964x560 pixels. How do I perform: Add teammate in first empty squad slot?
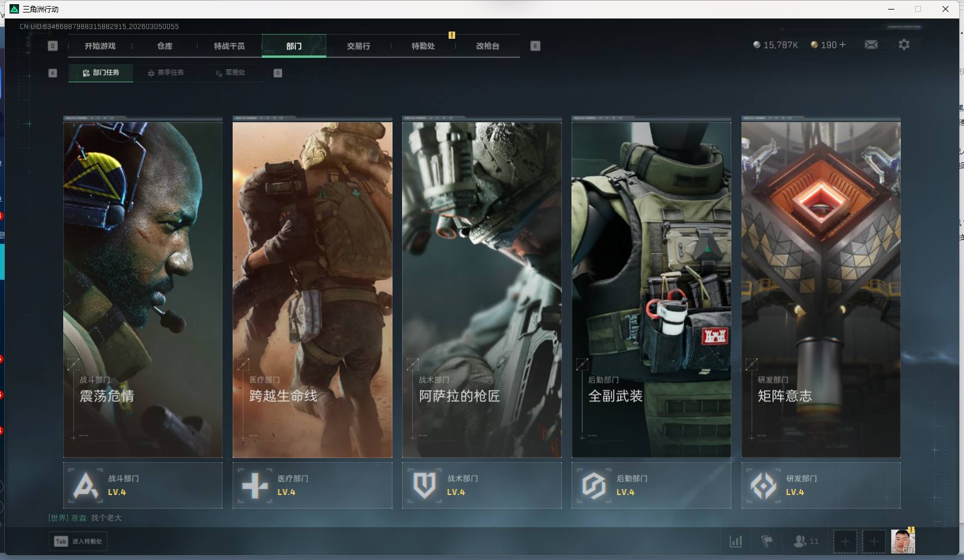(x=845, y=542)
